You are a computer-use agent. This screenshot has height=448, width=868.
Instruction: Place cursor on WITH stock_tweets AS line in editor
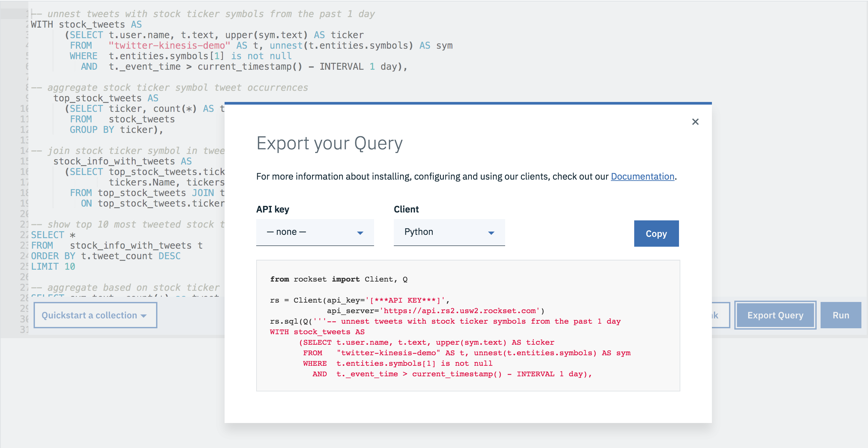pyautogui.click(x=86, y=25)
